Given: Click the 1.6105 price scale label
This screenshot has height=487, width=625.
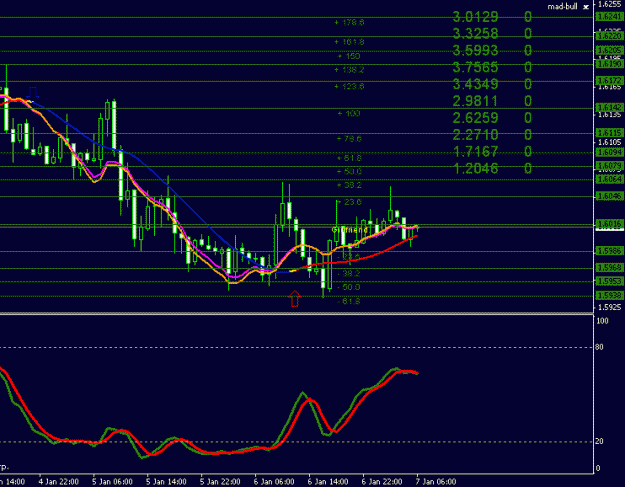Looking at the screenshot, I should coord(609,143).
